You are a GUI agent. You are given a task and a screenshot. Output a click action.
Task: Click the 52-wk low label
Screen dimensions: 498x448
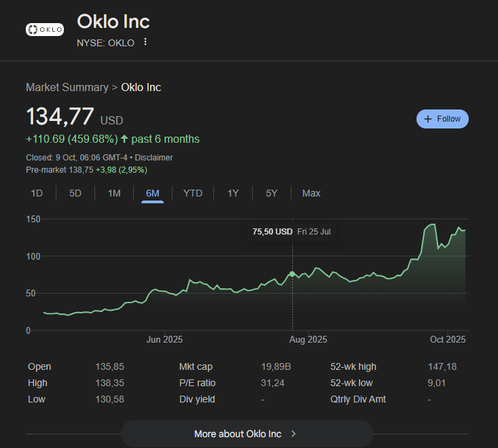(x=351, y=383)
